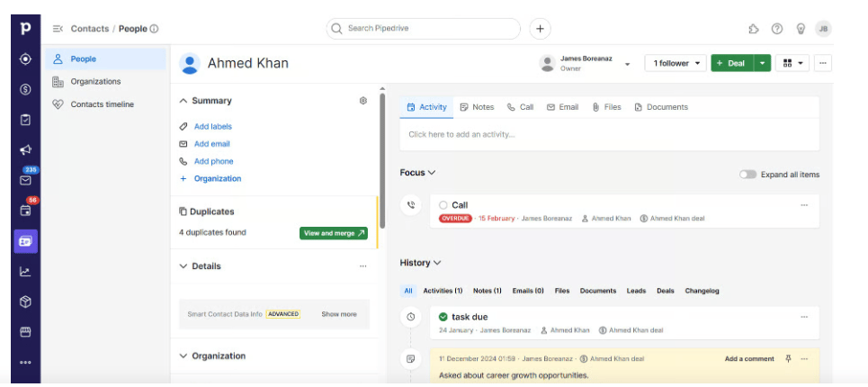Switch to the Call tab
The width and height of the screenshot is (868, 387).
pos(521,107)
